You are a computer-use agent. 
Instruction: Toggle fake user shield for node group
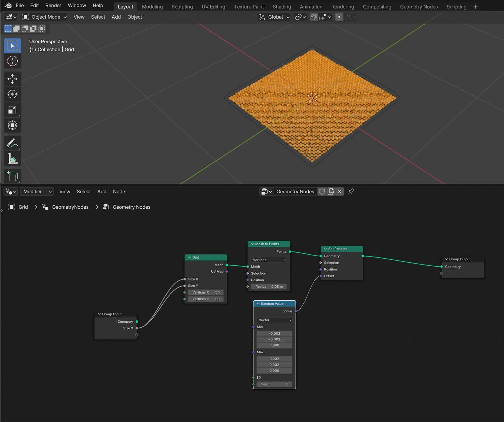pyautogui.click(x=322, y=192)
